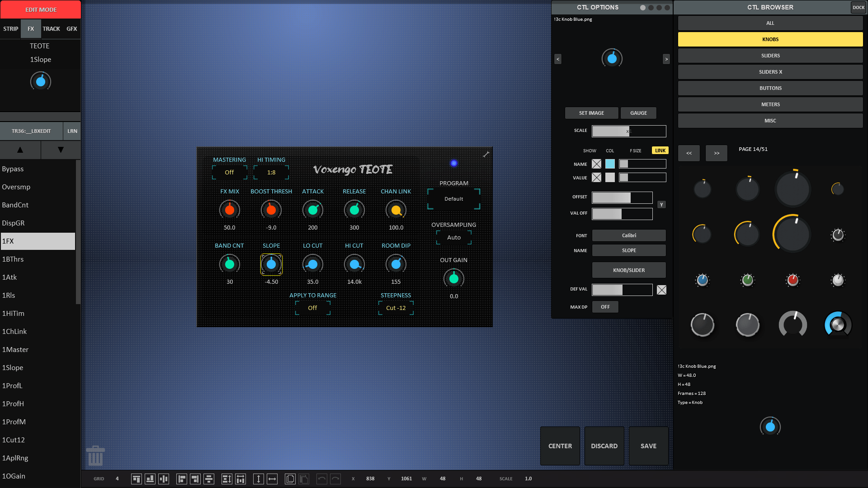Open the FONT Calibri selector
The width and height of the screenshot is (868, 488).
click(629, 235)
